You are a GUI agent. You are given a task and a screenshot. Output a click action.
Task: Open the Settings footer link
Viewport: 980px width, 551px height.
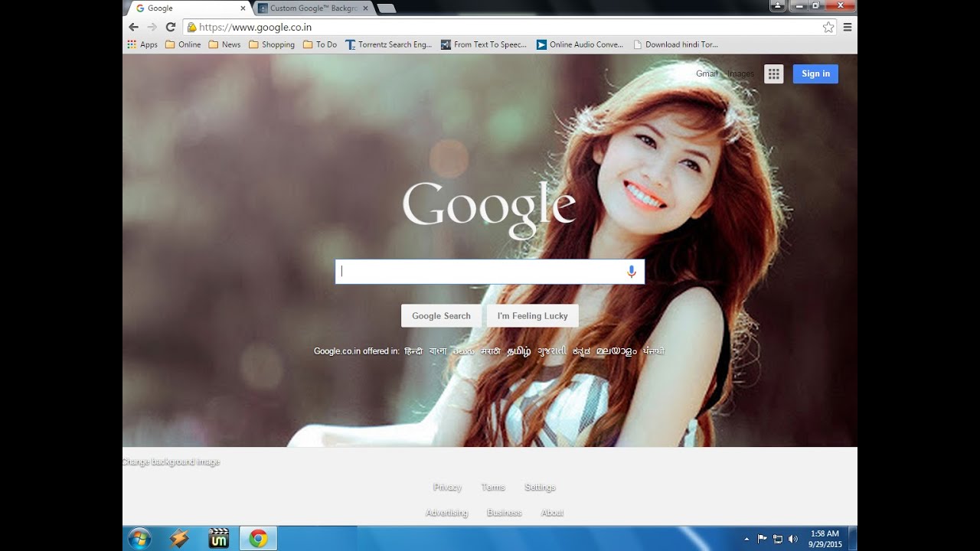pyautogui.click(x=540, y=487)
